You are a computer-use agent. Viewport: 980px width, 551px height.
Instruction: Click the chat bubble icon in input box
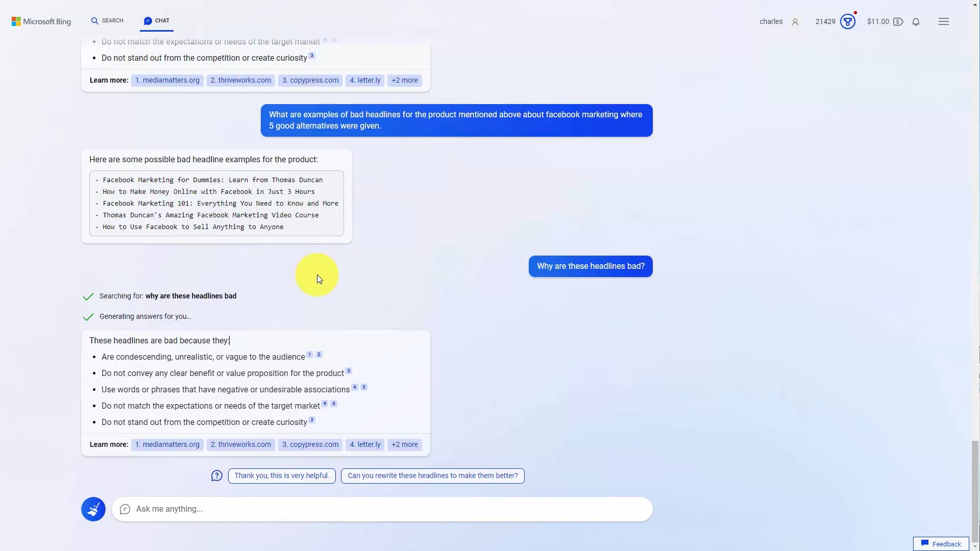(125, 509)
